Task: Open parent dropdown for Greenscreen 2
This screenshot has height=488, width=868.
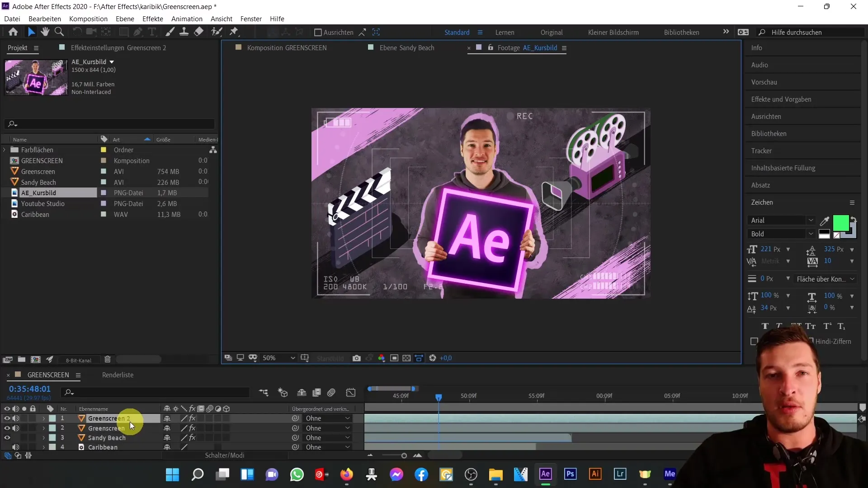Action: click(x=328, y=418)
